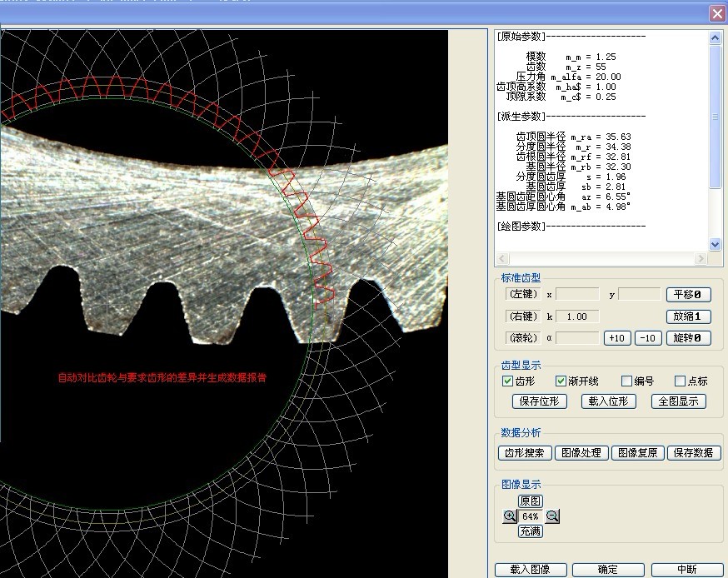Viewport: 728px width, 578px height.
Task: Focus the x translation input field
Action: 577,294
